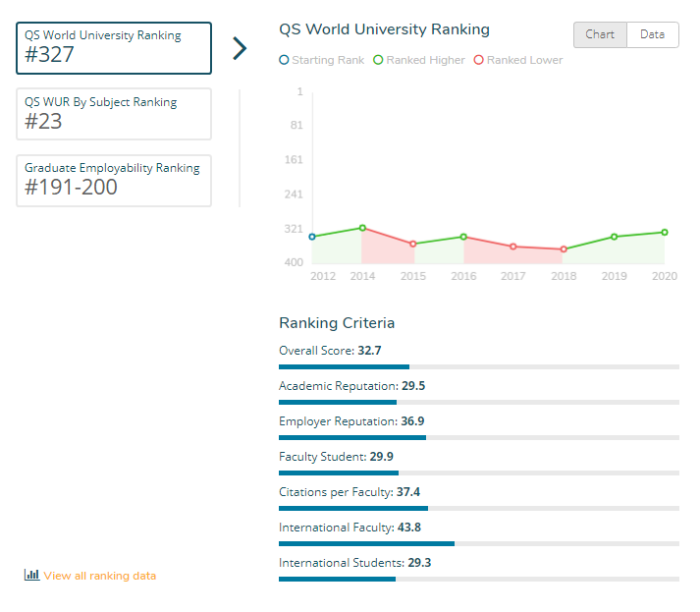The width and height of the screenshot is (700, 612).
Task: Click the Employer Reputation progress bar
Action: [x=479, y=437]
